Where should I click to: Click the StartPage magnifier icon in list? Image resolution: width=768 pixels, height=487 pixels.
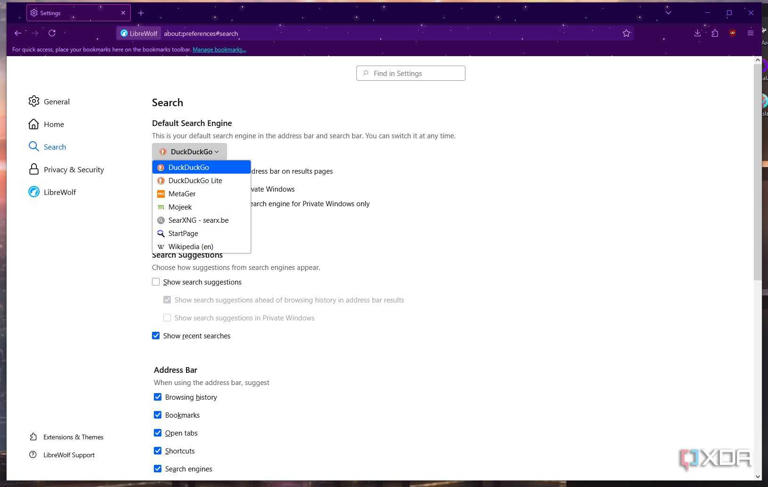pyautogui.click(x=161, y=233)
